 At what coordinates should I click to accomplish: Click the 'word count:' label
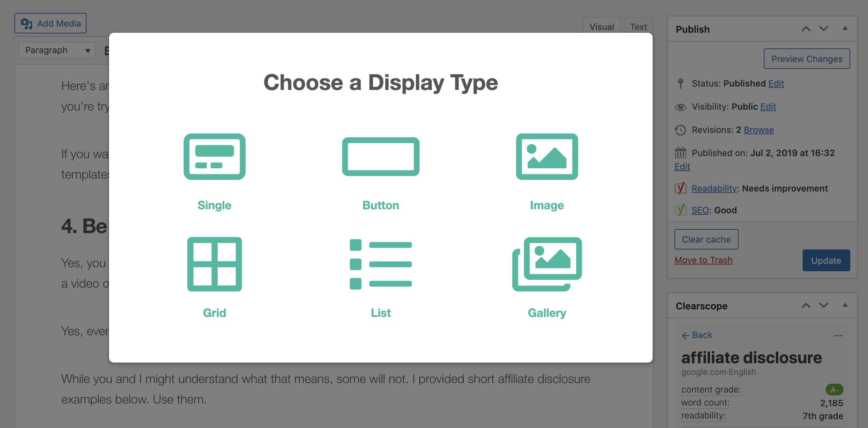[x=706, y=402]
